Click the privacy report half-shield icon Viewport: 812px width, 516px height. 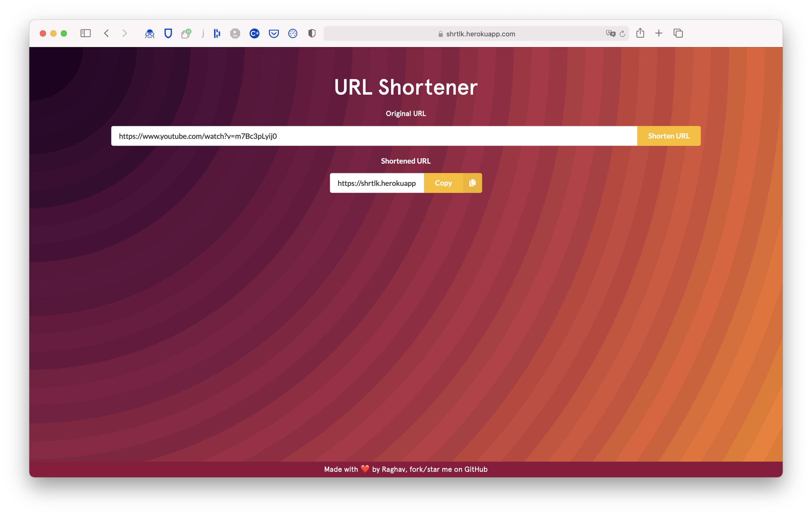312,33
